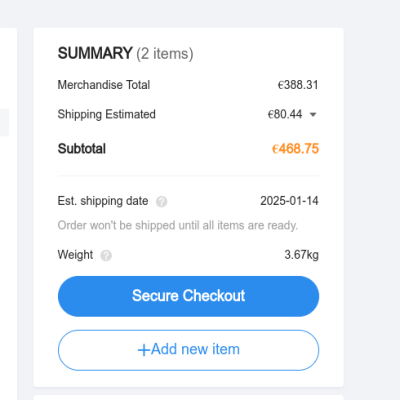This screenshot has height=400, width=400.
Task: Select the orange €468.75 subtotal amount
Action: pos(295,149)
